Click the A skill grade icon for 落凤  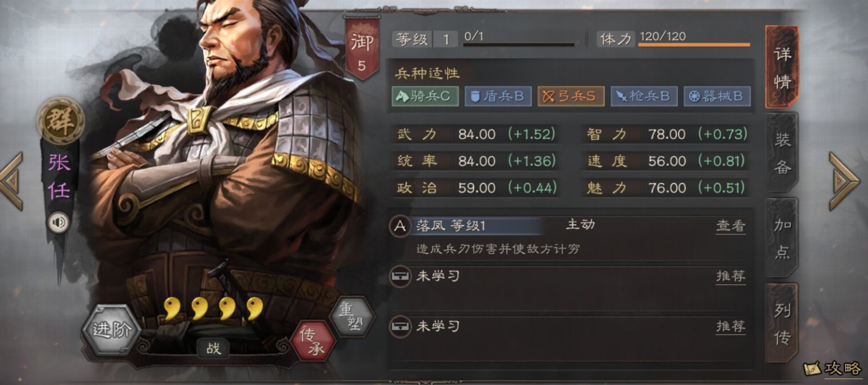click(399, 227)
